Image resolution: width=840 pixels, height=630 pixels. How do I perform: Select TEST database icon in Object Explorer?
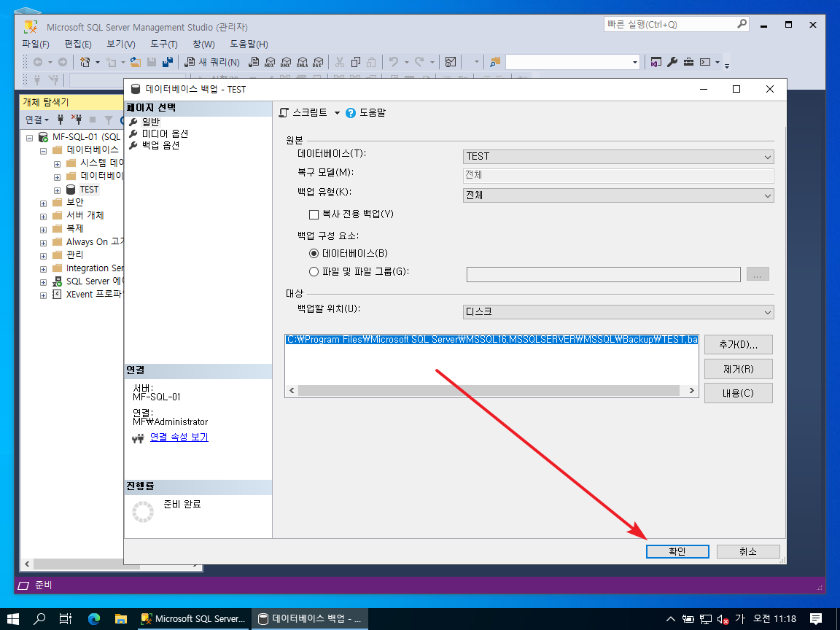71,190
